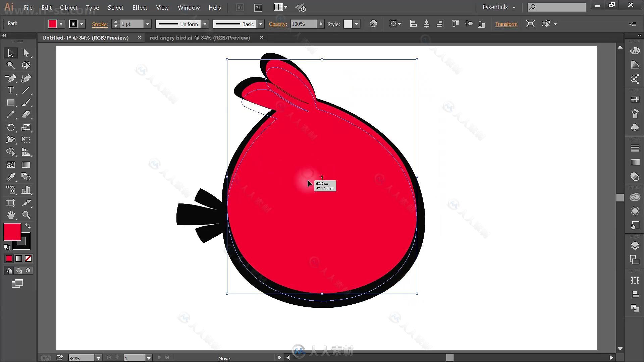Open Uniform variable width profile dropdown
Image resolution: width=644 pixels, height=362 pixels.
[x=205, y=24]
